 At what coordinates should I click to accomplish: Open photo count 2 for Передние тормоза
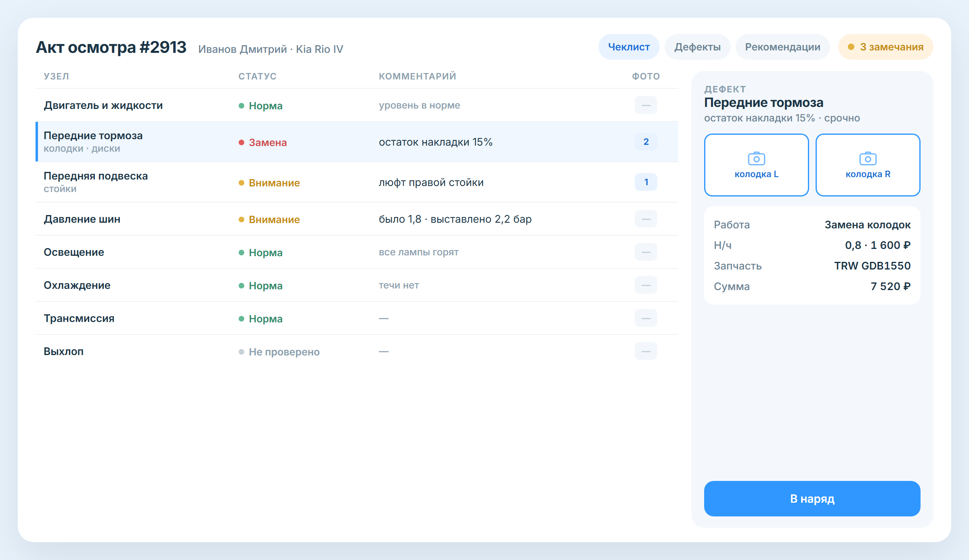[x=646, y=142]
